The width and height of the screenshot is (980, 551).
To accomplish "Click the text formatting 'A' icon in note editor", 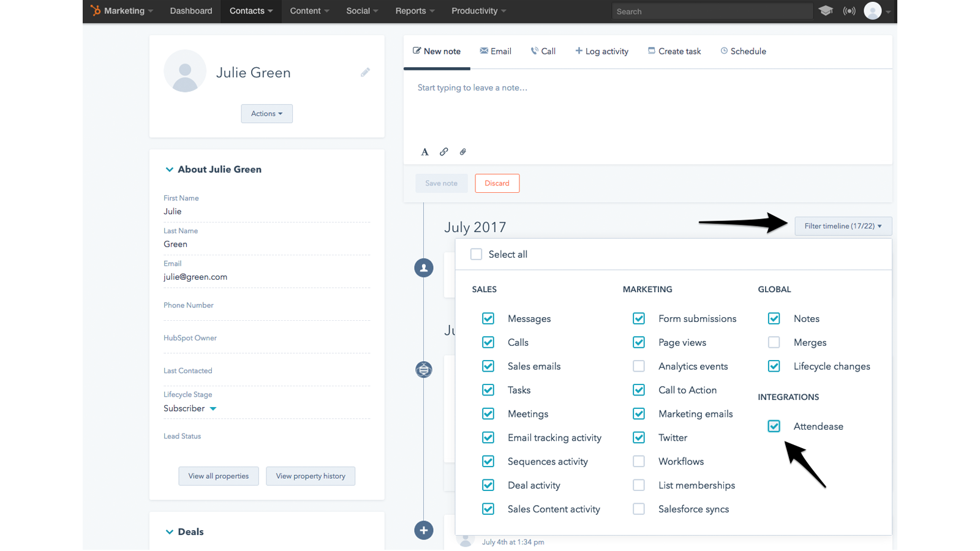I will (424, 151).
